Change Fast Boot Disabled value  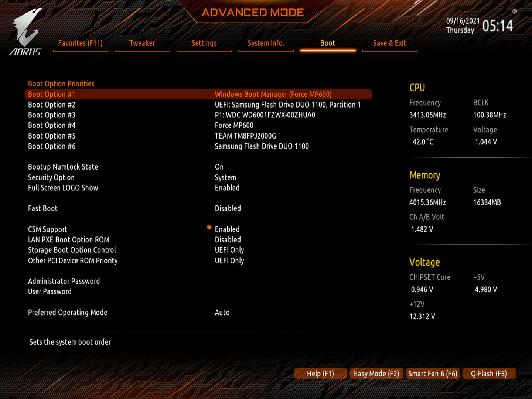228,208
